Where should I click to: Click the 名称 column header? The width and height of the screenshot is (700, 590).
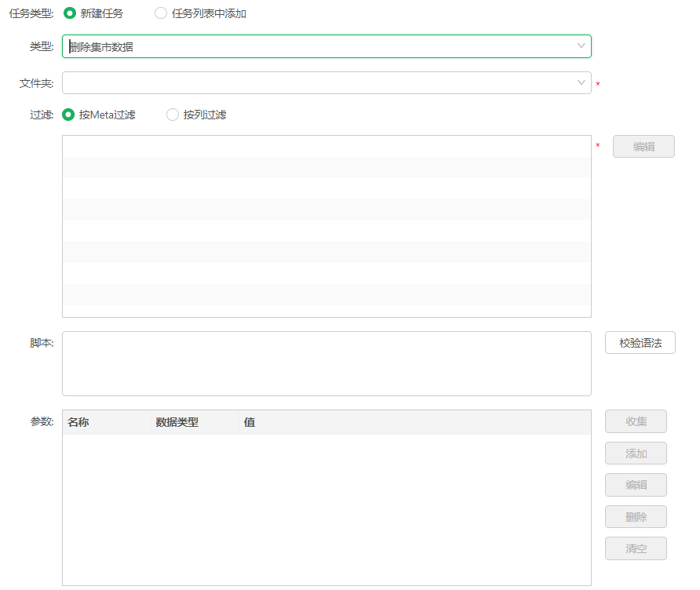tap(107, 422)
